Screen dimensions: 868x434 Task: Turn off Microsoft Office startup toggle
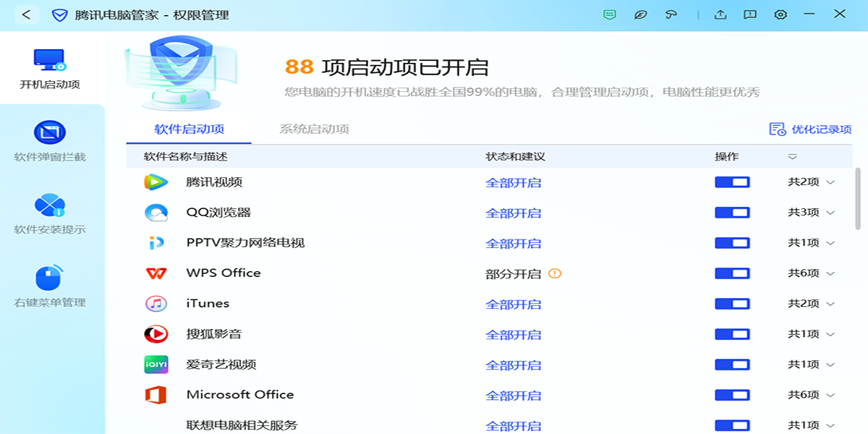coord(732,395)
